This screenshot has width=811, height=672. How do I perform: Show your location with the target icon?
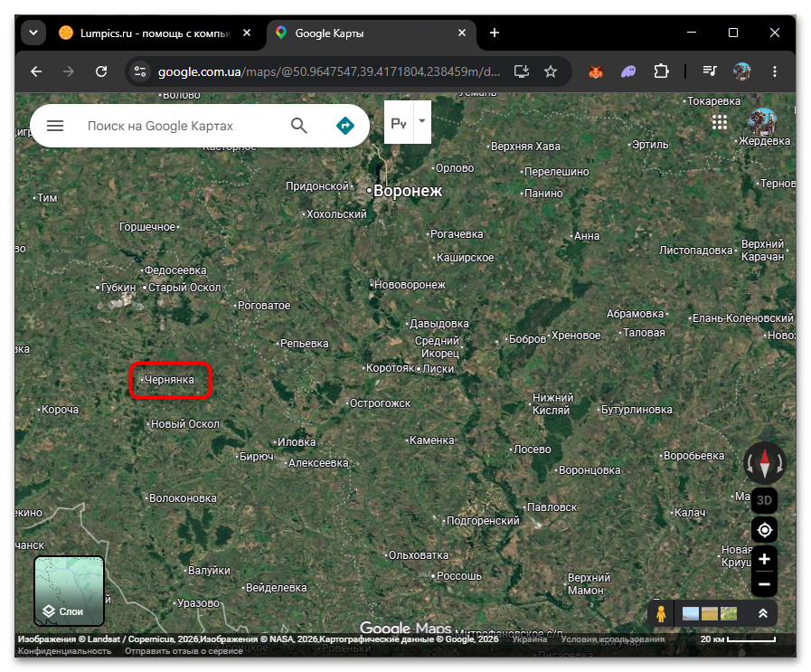765,530
